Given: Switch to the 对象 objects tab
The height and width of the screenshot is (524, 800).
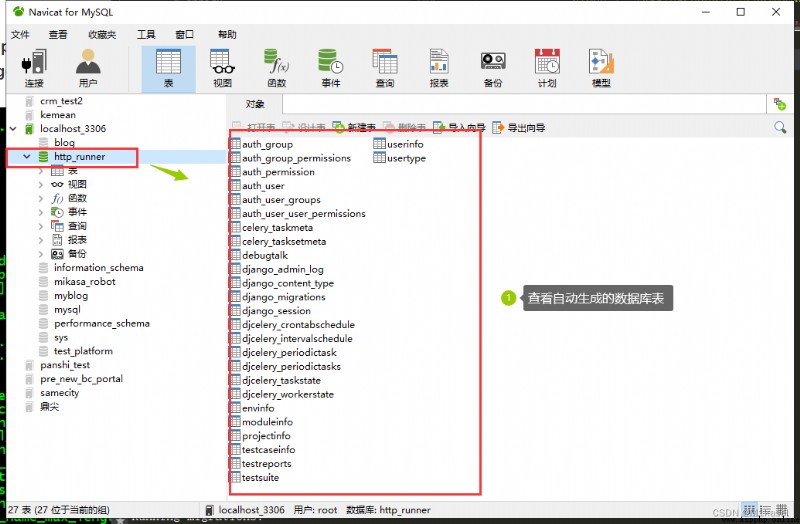Looking at the screenshot, I should click(x=255, y=104).
